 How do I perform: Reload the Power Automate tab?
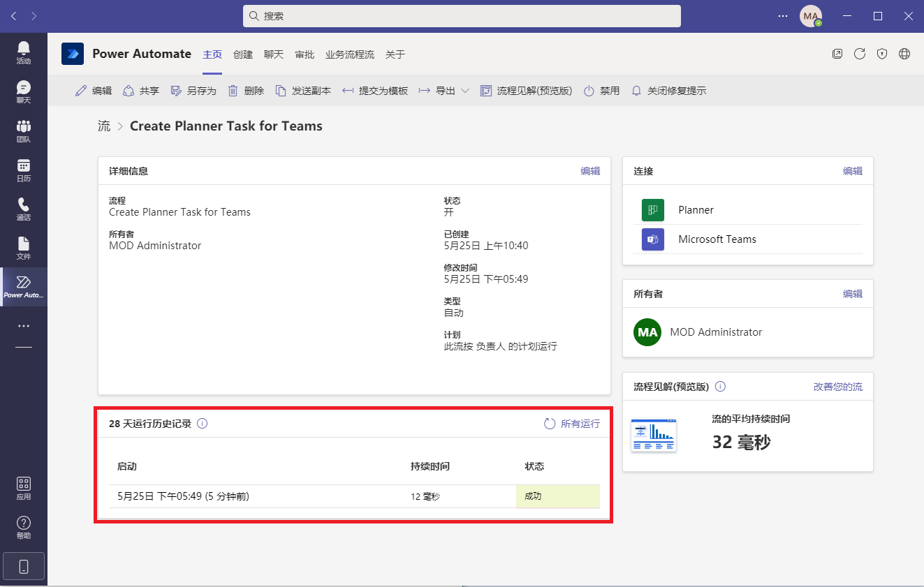(x=860, y=54)
